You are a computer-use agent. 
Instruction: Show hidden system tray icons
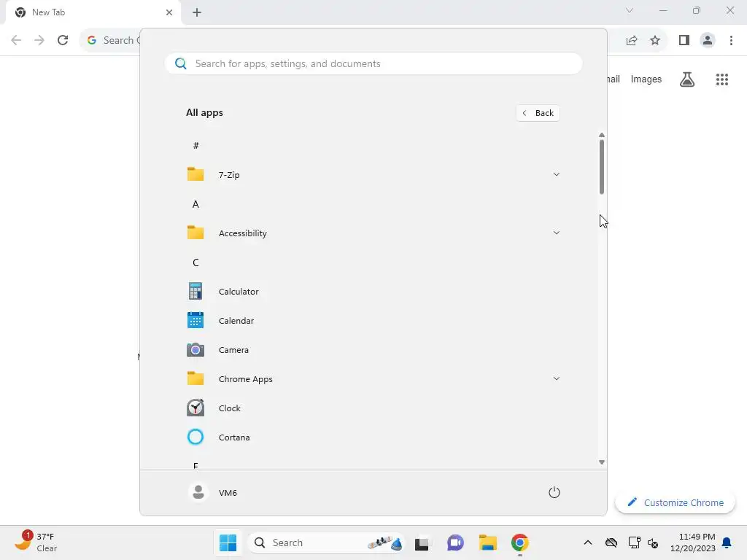click(x=588, y=542)
